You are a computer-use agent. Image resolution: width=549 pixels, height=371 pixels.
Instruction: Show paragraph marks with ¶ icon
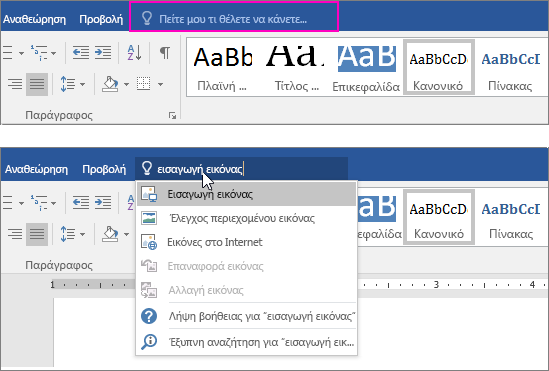[165, 52]
